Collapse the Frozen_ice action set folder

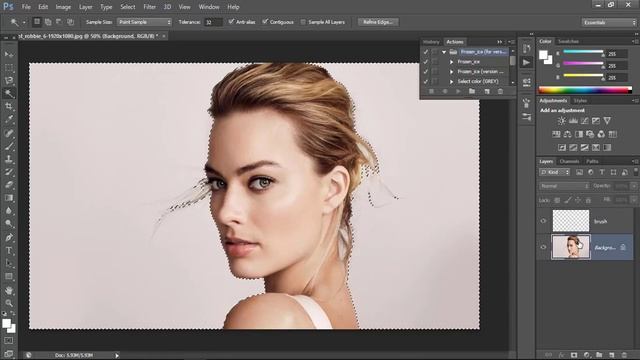(x=444, y=52)
